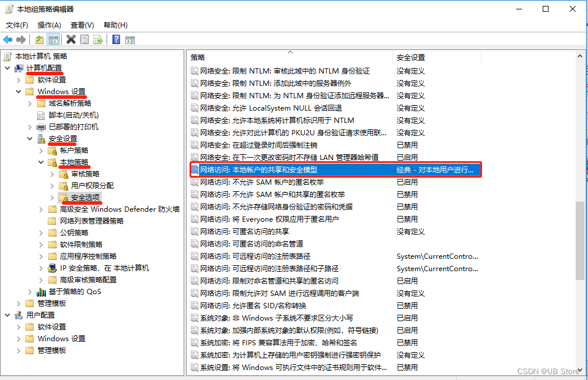Click the scroll down arrow of policy list
This screenshot has height=380, width=588.
point(580,370)
